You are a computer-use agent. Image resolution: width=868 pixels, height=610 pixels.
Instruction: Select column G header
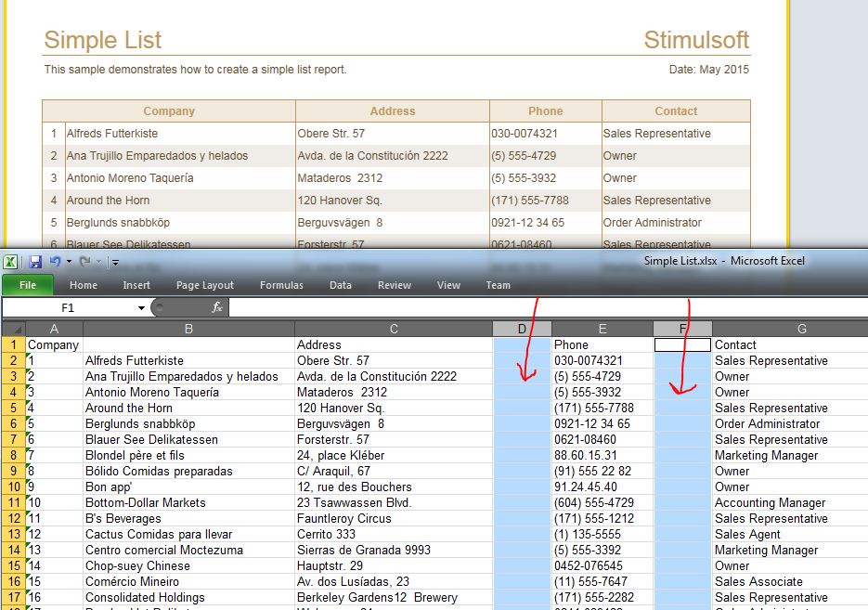[x=801, y=329]
